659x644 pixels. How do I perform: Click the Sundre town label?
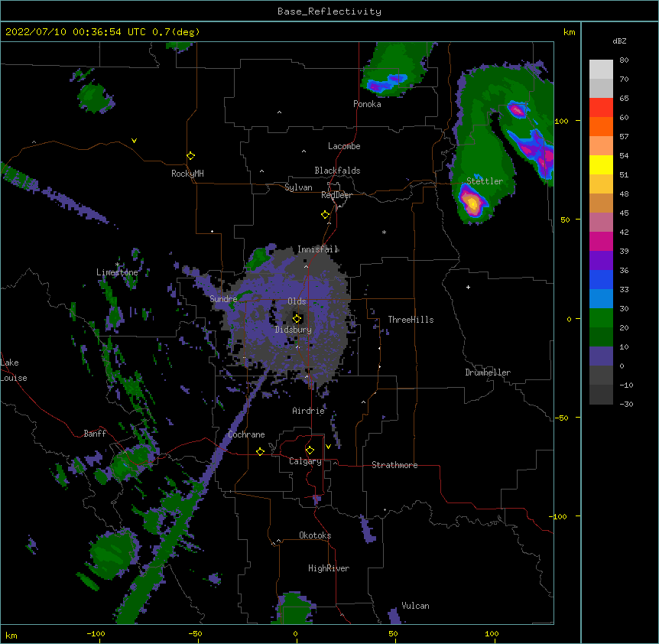point(223,299)
